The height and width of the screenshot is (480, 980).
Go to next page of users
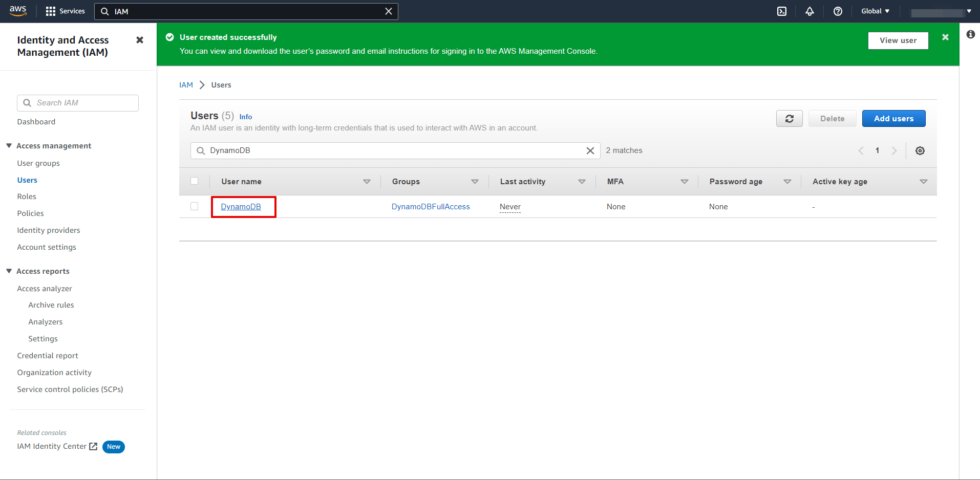pos(894,150)
